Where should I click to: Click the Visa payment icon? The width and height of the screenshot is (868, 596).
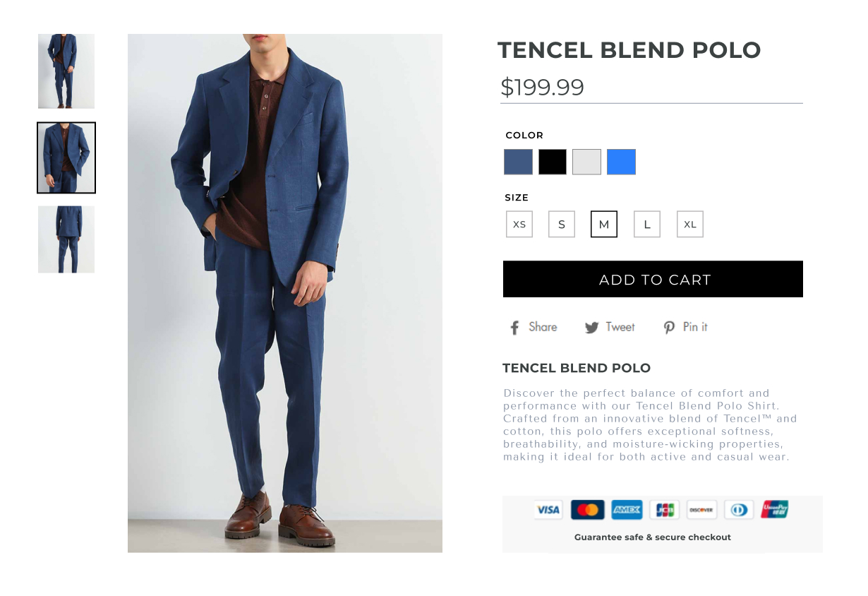coord(548,510)
